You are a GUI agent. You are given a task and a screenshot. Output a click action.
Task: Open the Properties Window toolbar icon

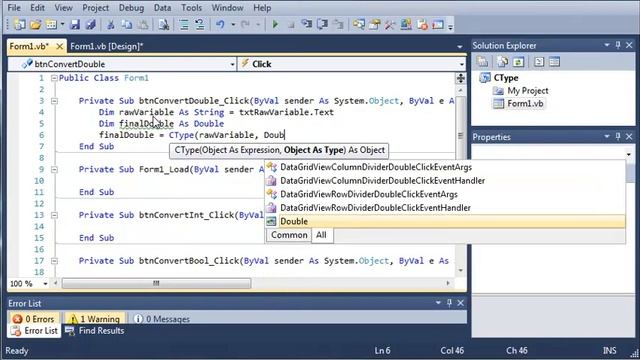coord(374,24)
